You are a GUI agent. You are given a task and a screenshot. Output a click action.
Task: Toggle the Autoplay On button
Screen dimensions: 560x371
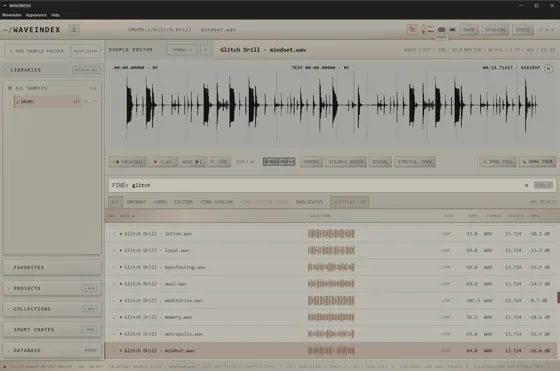[349, 202]
